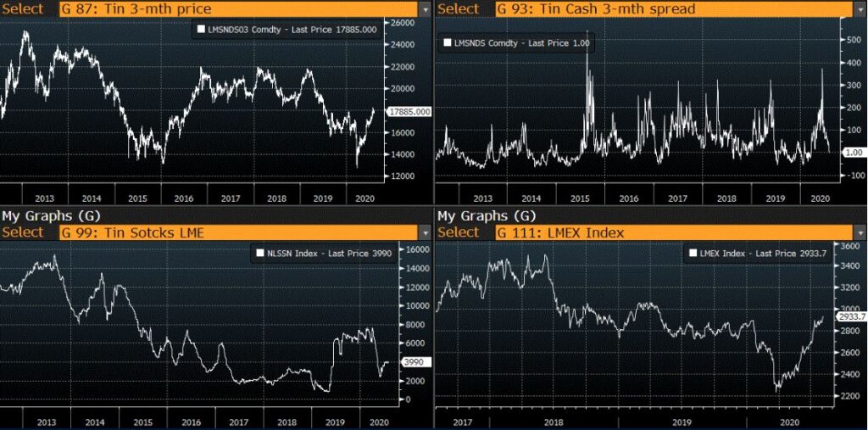This screenshot has width=868, height=430.
Task: Click the 17885.000 last price axis tag
Action: click(409, 111)
